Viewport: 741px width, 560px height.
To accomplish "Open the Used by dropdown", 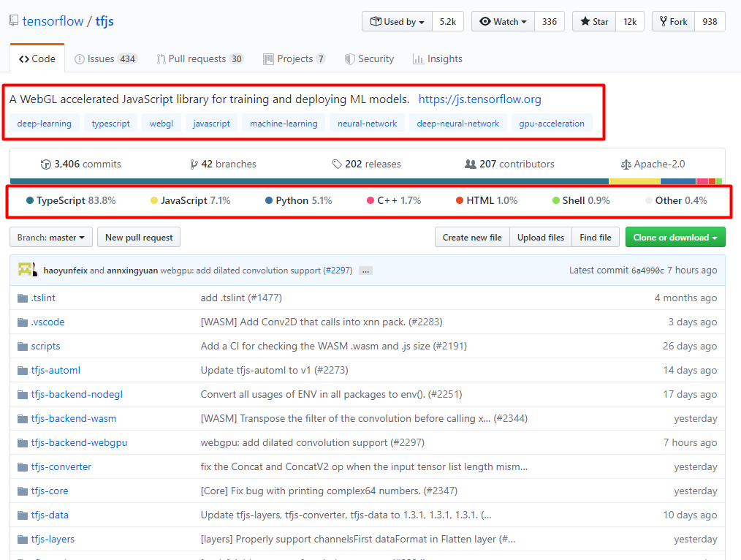I will click(x=397, y=22).
